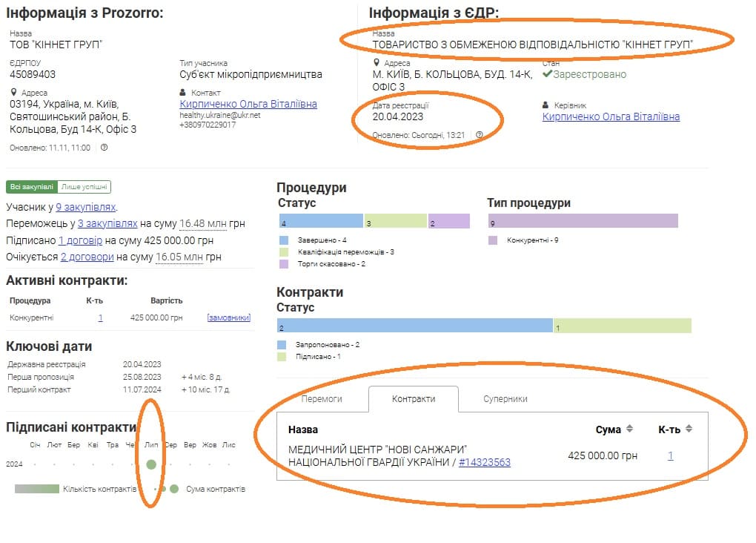The image size is (756, 543).
Task: Click the [замовники] link in active contracts
Action: pyautogui.click(x=228, y=317)
